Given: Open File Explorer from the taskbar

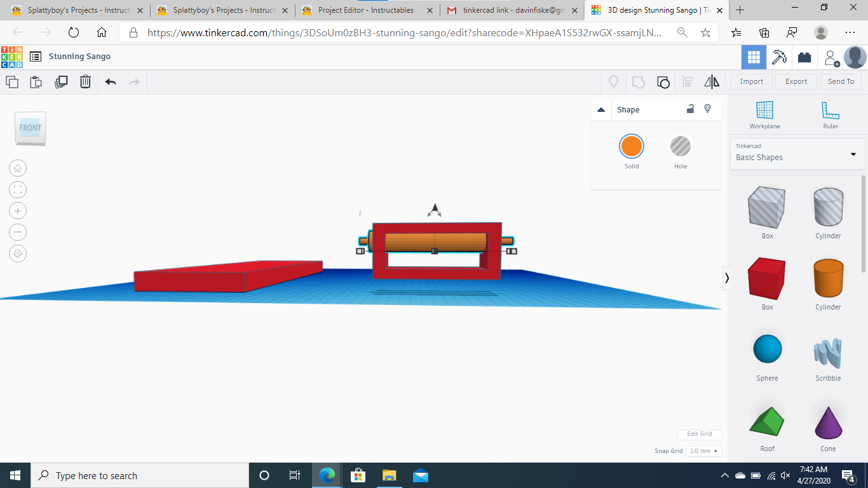Looking at the screenshot, I should [x=389, y=475].
